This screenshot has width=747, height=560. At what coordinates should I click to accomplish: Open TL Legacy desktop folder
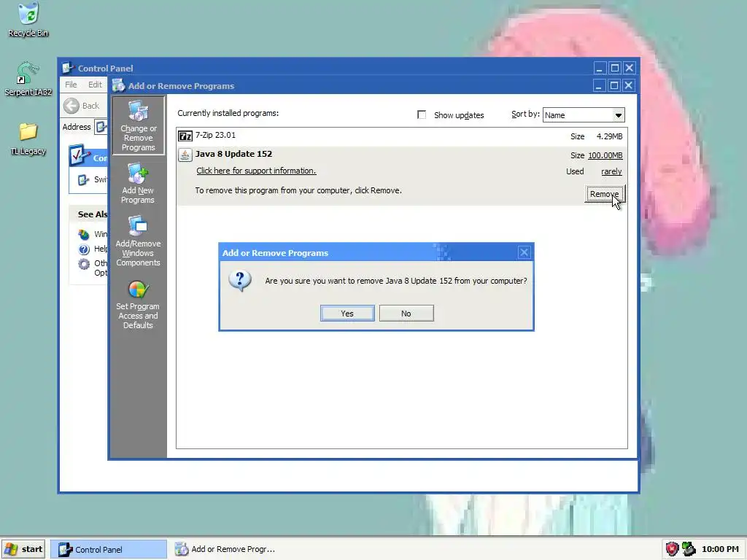tap(28, 139)
